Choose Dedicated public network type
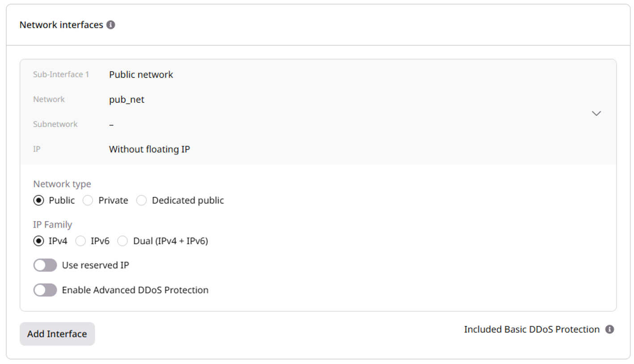The width and height of the screenshot is (634, 364). [x=142, y=200]
